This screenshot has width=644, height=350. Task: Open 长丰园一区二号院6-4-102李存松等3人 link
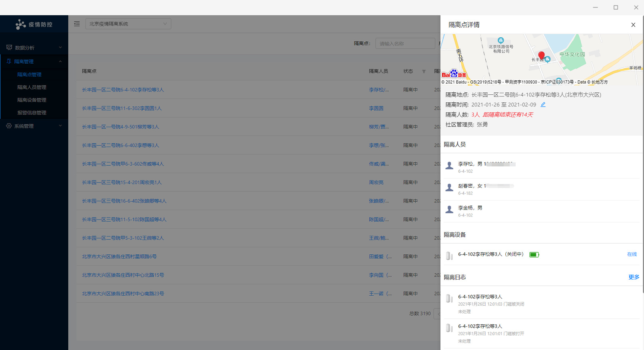point(123,90)
